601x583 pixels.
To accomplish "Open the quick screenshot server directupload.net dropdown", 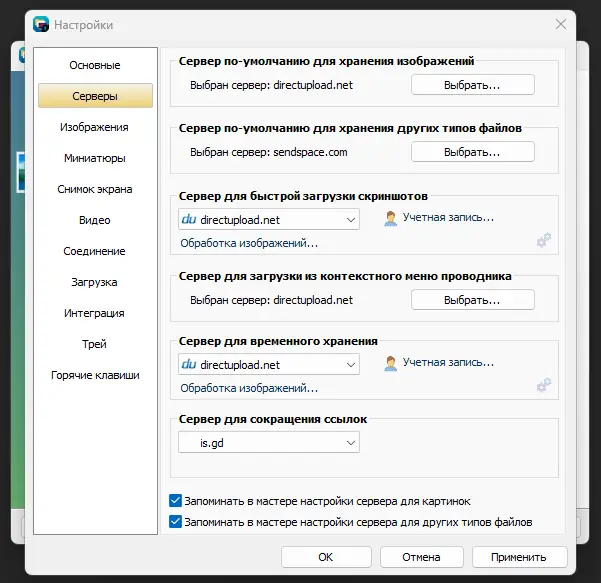I will (269, 219).
